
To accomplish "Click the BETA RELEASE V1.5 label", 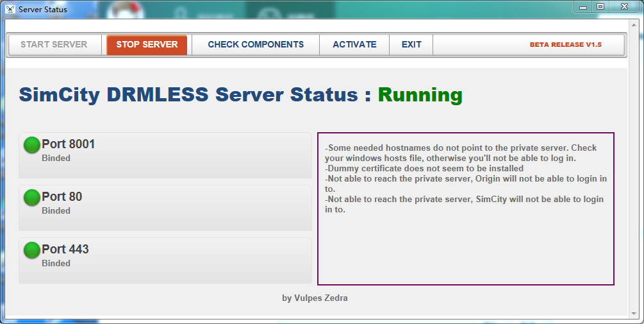I will [x=566, y=44].
